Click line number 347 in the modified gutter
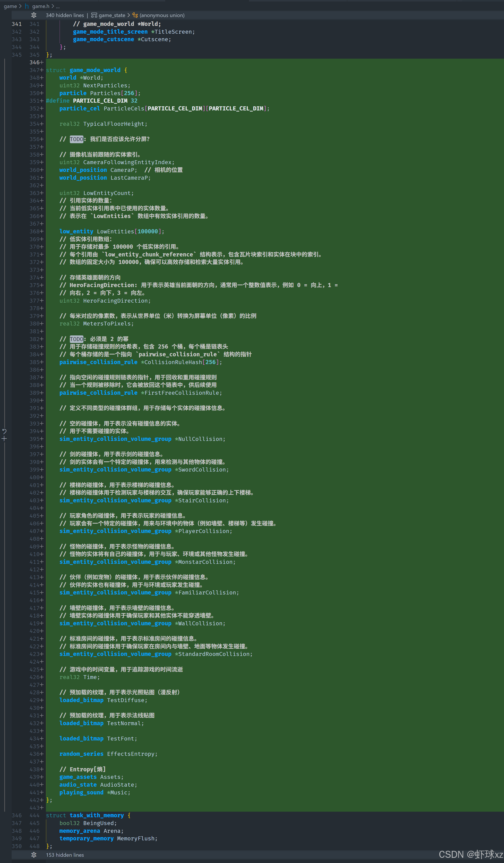This screenshot has width=504, height=863. coord(34,70)
